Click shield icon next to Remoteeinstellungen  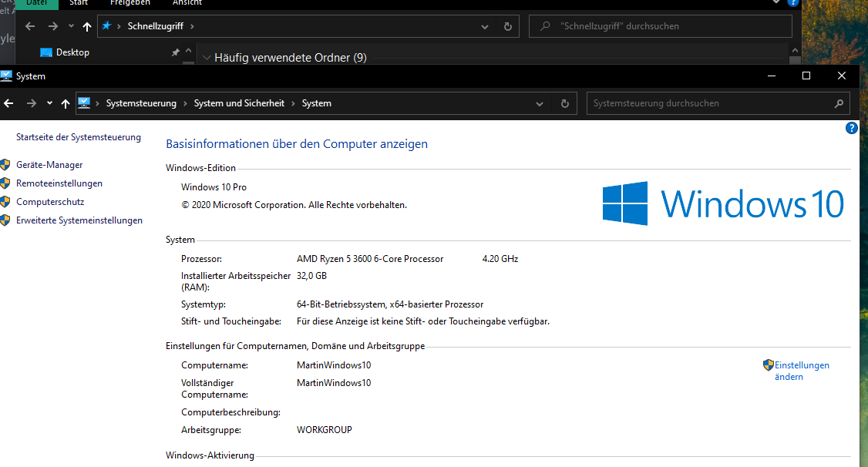[5, 183]
